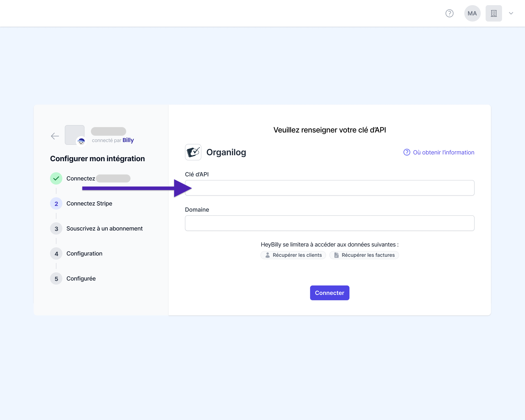Click the integration logo placeholder thumbnail
Image resolution: width=525 pixels, height=420 pixels.
click(74, 135)
